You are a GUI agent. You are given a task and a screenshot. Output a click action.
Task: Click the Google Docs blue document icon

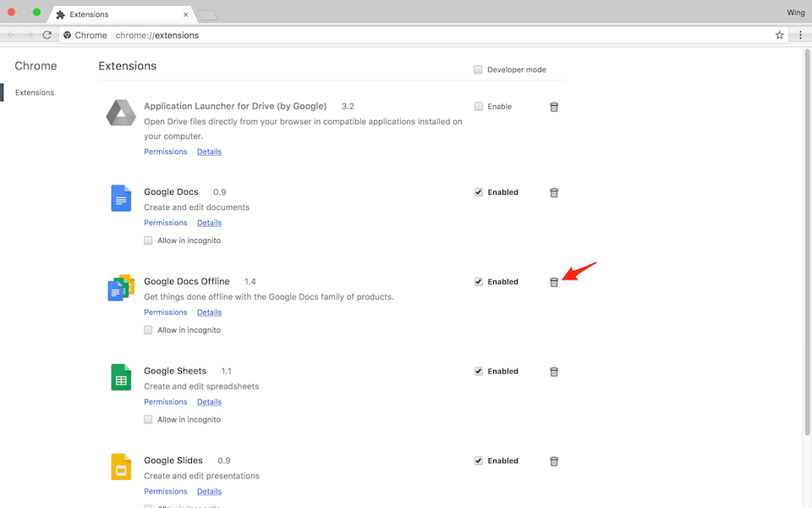point(121,198)
